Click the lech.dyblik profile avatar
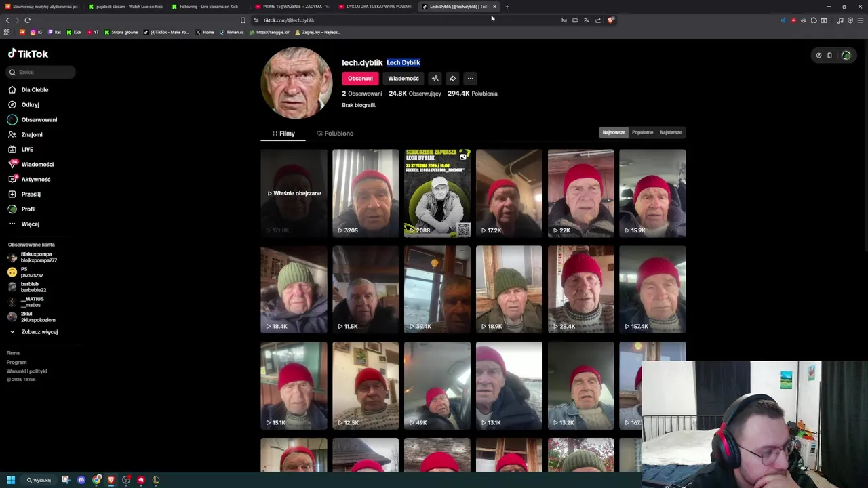868x488 pixels. pyautogui.click(x=296, y=83)
